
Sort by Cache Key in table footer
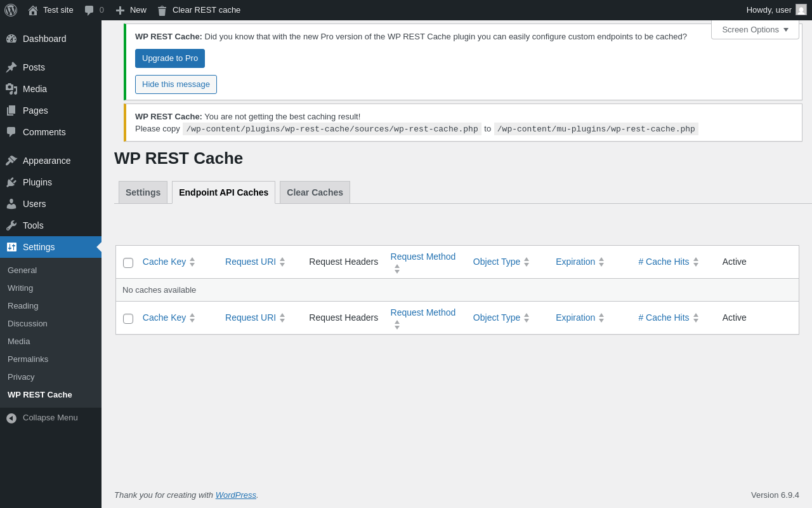[169, 317]
